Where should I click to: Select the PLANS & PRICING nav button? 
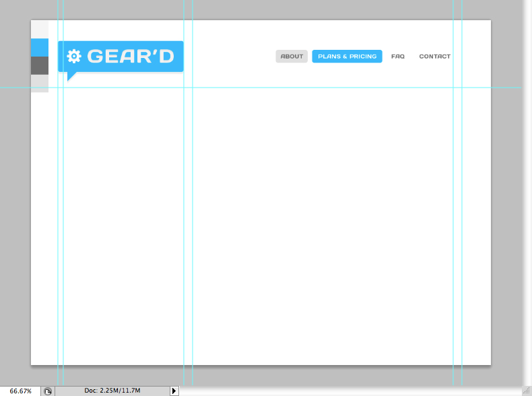coord(347,57)
